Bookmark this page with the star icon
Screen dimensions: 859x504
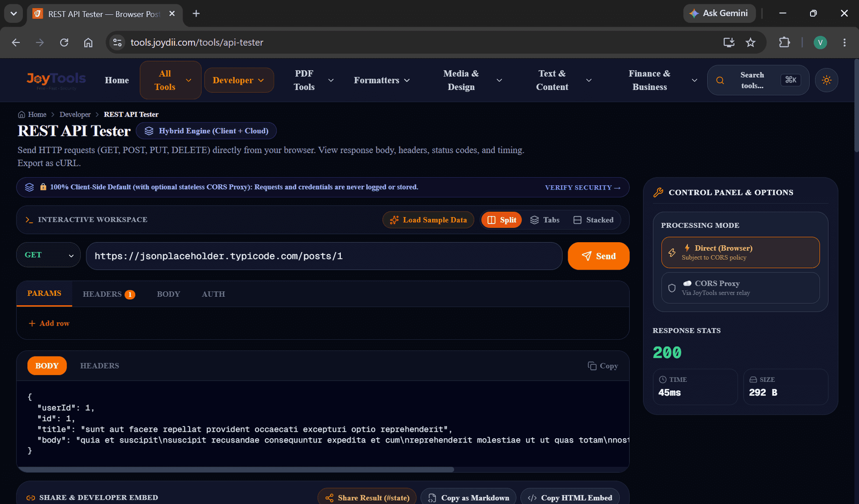coord(750,42)
